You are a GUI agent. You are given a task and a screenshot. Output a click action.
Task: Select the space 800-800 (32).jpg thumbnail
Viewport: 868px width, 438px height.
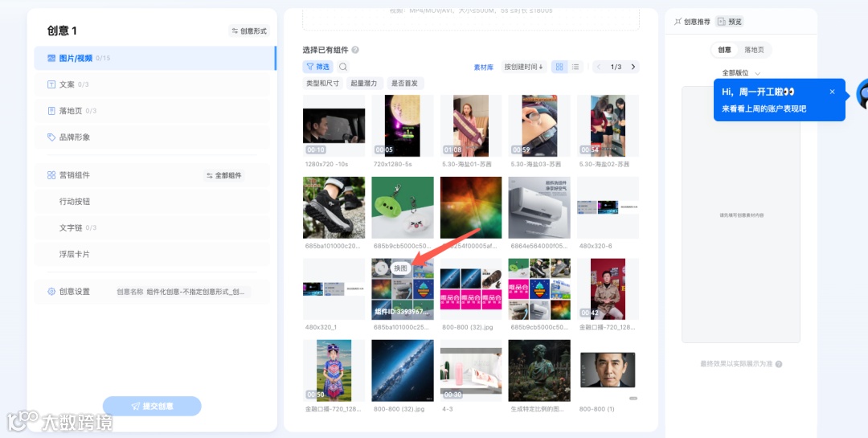click(x=403, y=370)
